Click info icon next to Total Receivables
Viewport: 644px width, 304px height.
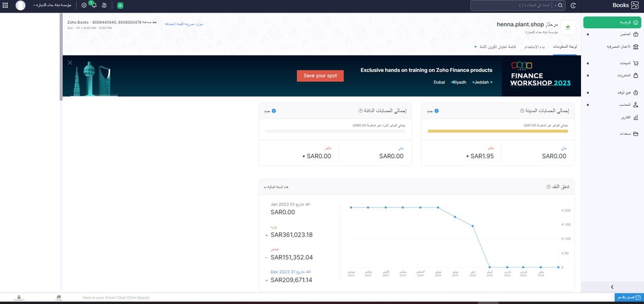click(x=522, y=111)
